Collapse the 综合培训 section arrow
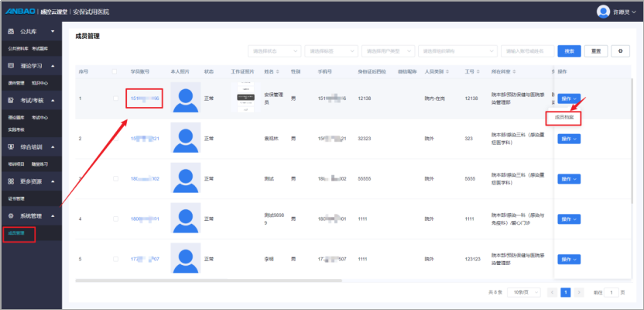This screenshot has height=310, width=644. [x=53, y=146]
